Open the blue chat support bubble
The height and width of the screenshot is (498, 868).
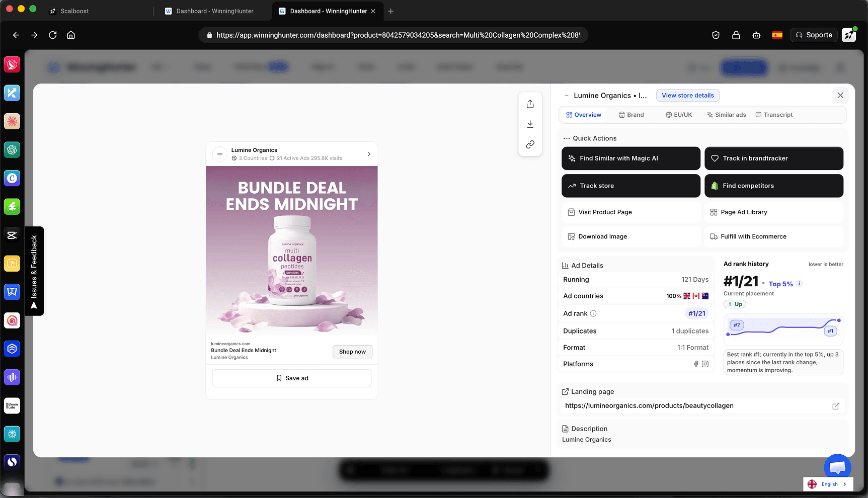point(837,466)
